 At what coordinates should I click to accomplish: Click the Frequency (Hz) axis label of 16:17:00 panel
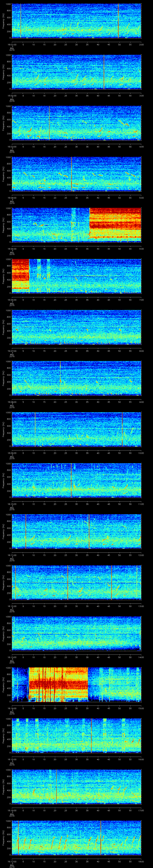3,837
